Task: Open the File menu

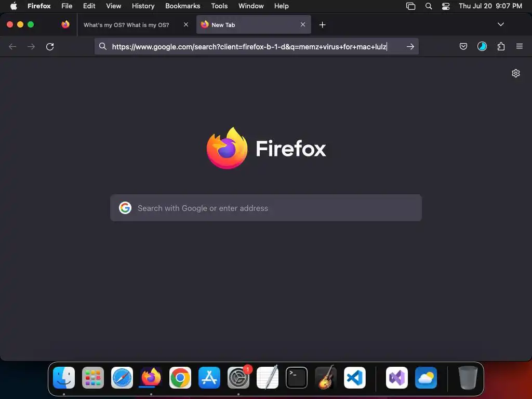Action: (x=67, y=6)
